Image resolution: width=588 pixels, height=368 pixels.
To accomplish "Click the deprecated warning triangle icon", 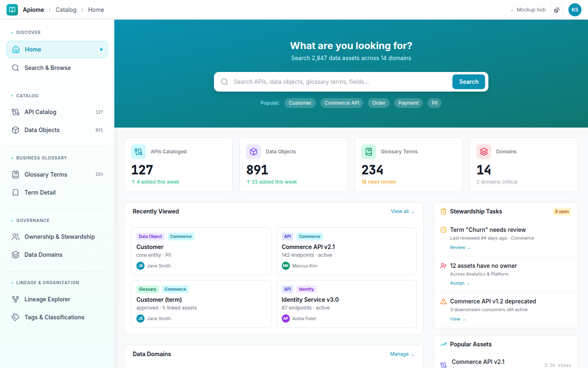I will pos(443,301).
